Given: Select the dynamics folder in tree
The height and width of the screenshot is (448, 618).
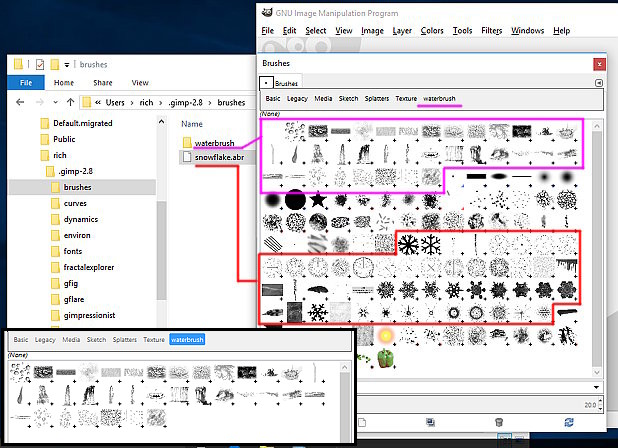Looking at the screenshot, I should (x=81, y=219).
